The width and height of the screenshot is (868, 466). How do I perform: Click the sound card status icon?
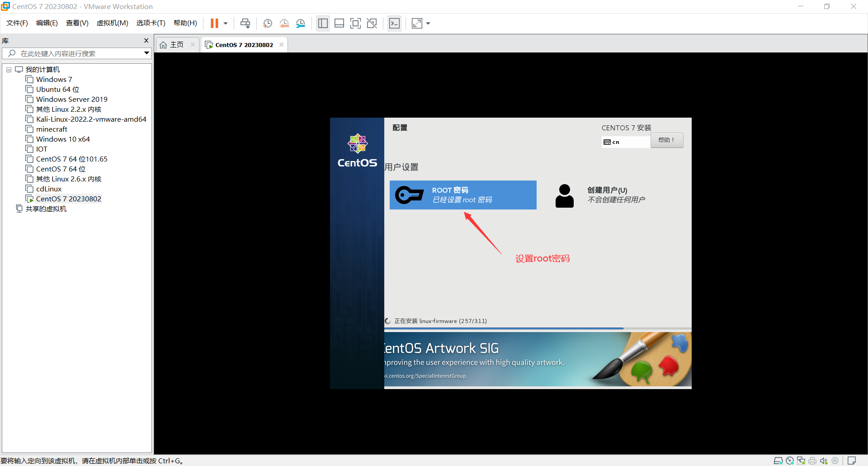tap(824, 461)
